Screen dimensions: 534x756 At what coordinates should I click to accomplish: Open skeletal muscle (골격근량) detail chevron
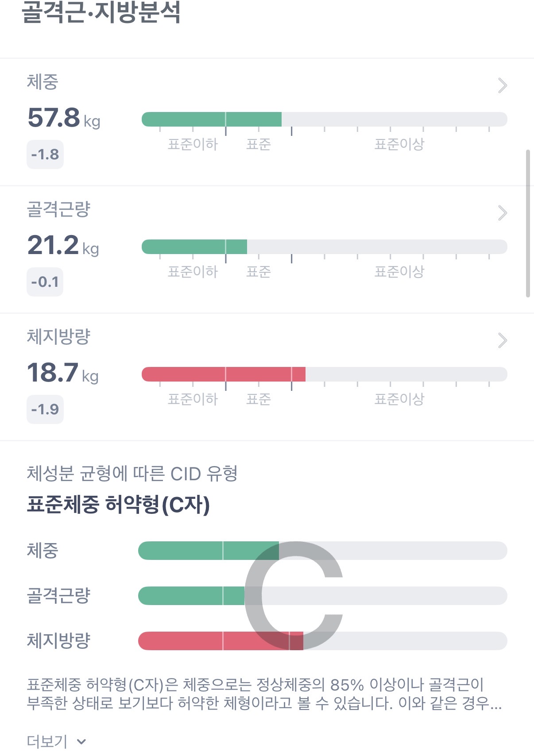(502, 213)
